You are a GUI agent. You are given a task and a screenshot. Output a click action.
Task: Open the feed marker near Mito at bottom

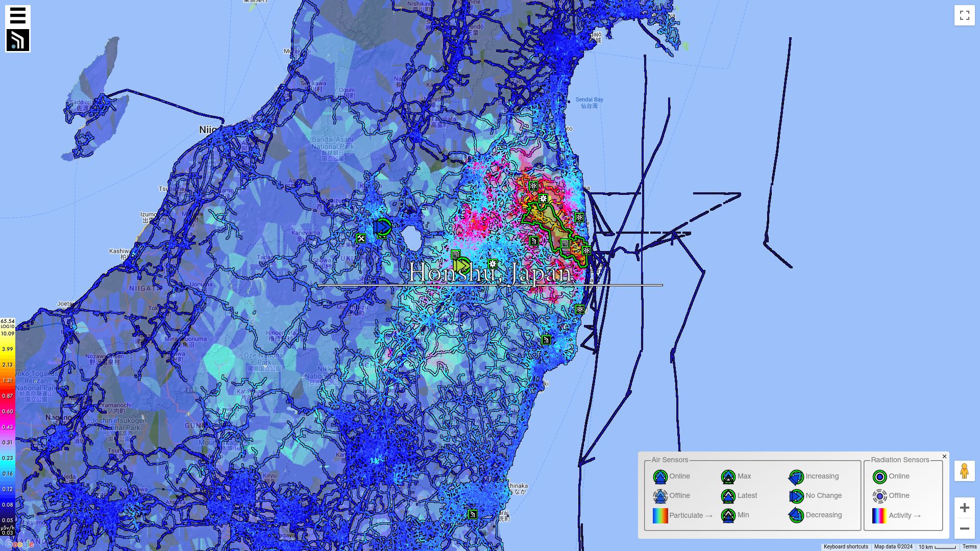click(x=473, y=514)
